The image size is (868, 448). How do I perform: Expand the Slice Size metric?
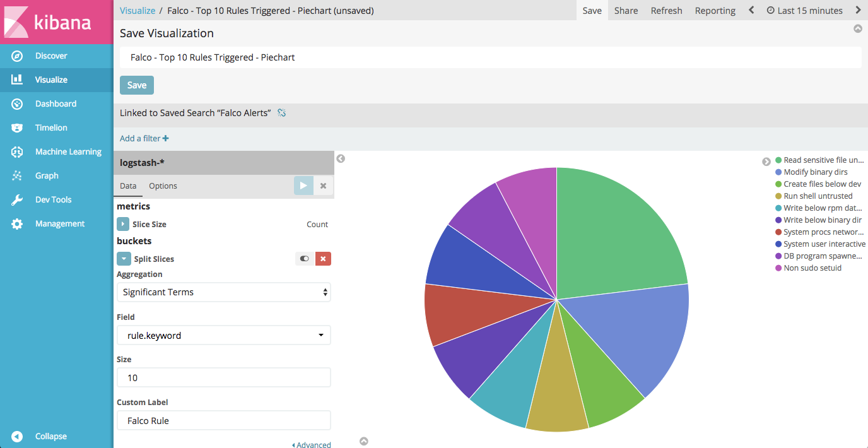(123, 224)
